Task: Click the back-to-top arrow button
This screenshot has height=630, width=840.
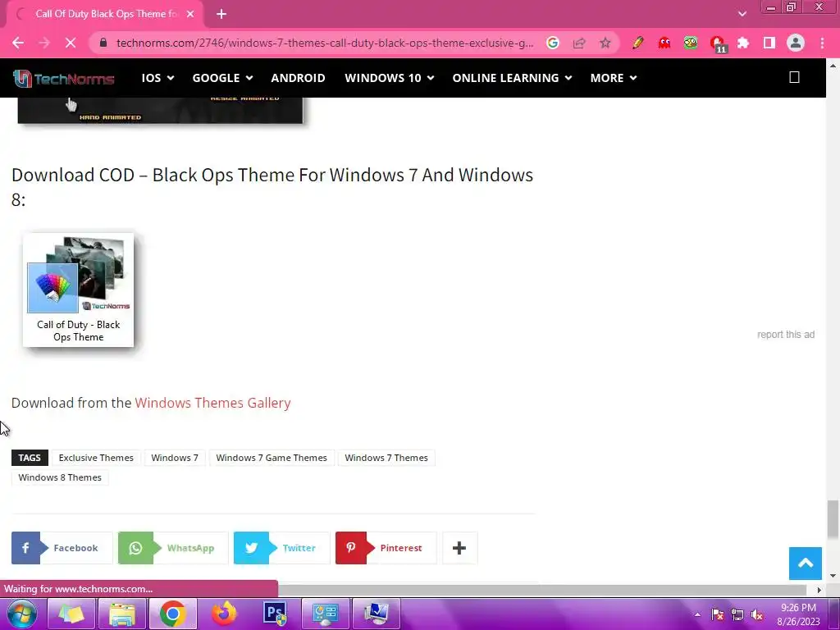Action: [806, 564]
